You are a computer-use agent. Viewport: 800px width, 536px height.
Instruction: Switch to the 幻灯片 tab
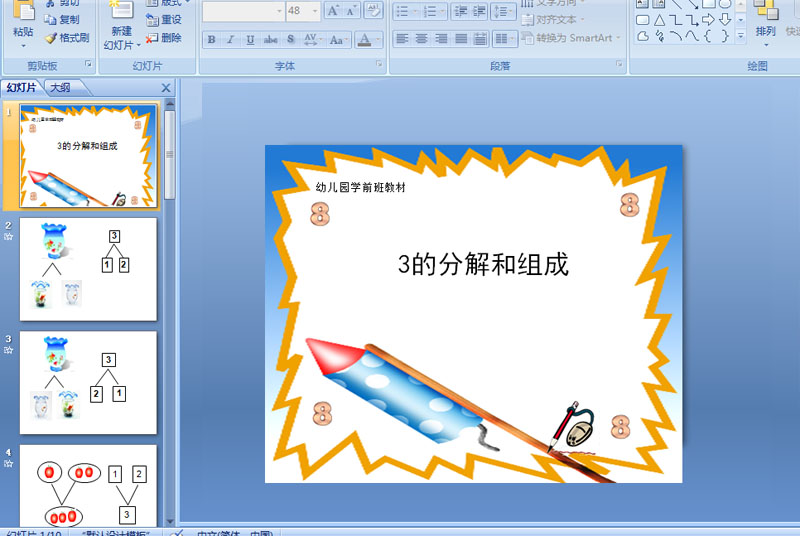click(21, 88)
